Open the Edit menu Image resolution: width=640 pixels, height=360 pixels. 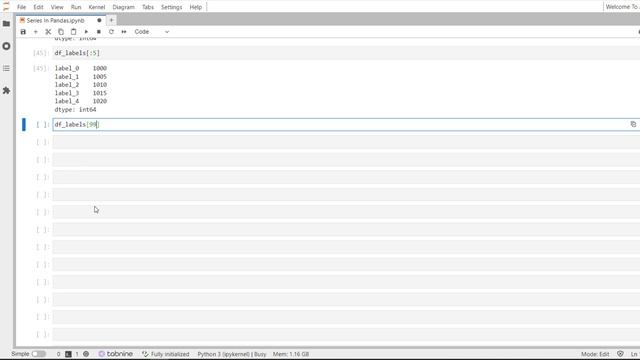click(38, 7)
